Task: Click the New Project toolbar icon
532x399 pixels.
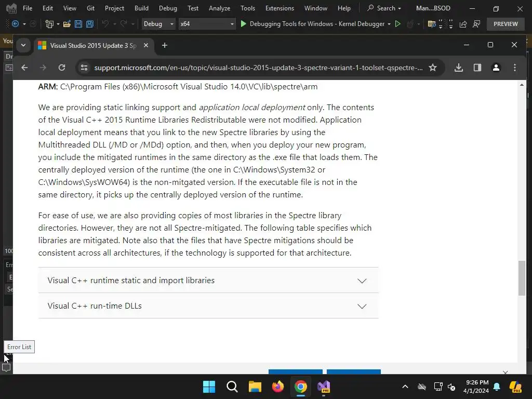Action: pyautogui.click(x=49, y=24)
